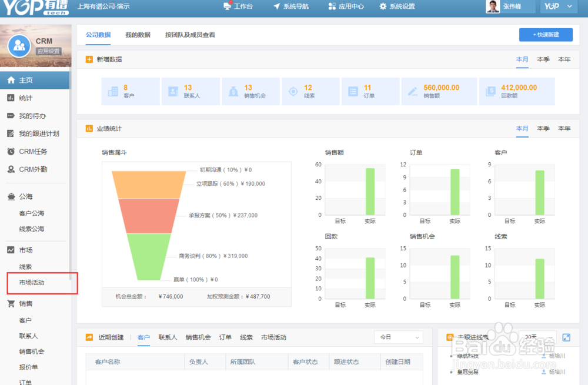The width and height of the screenshot is (588, 385).
Task: Open the 应用设置 app settings link
Action: click(48, 51)
